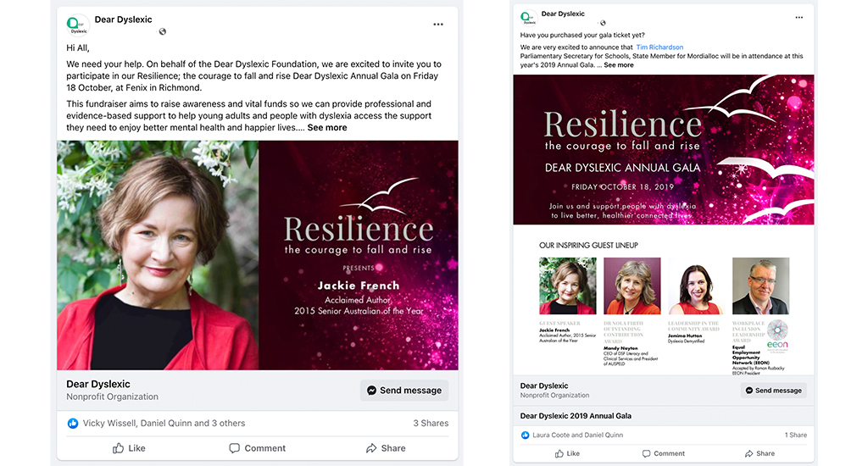Viewport: 868px width, 466px height.
Task: Click Jackie French's photo in the guest lineup
Action: click(x=567, y=286)
